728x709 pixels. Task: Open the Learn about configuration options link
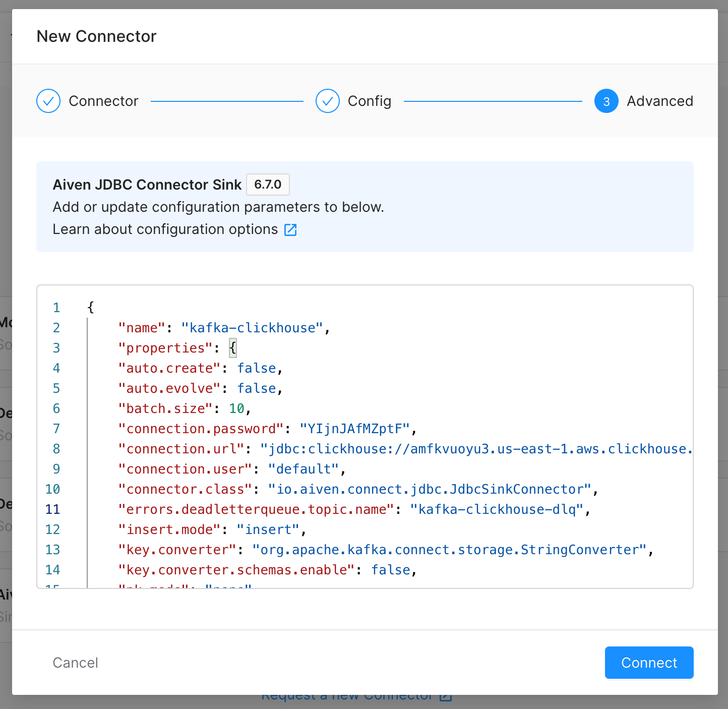[x=165, y=229]
